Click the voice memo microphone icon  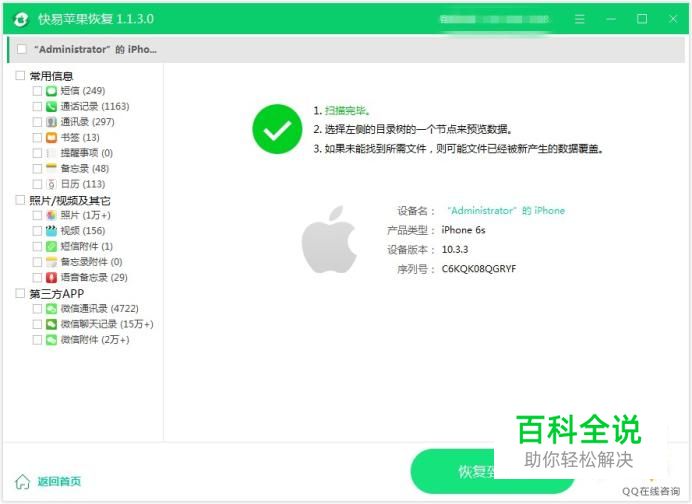[51, 278]
